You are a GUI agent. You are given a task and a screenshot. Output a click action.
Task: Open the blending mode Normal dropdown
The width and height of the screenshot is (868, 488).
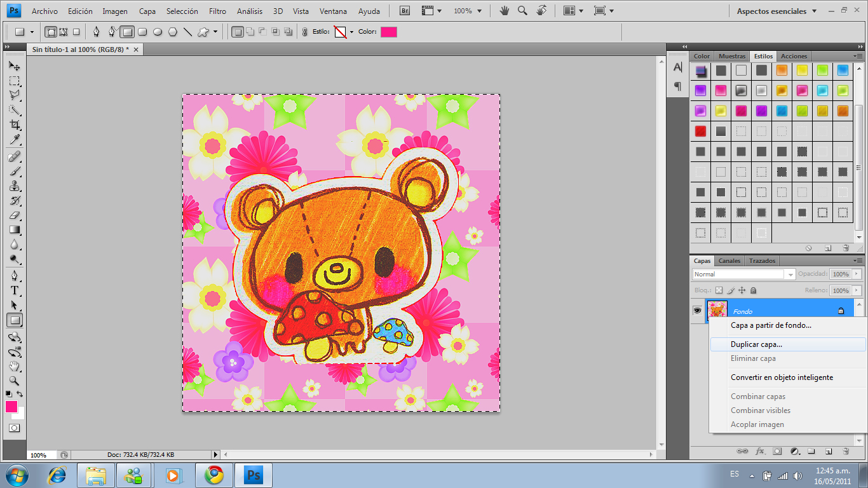coord(743,274)
